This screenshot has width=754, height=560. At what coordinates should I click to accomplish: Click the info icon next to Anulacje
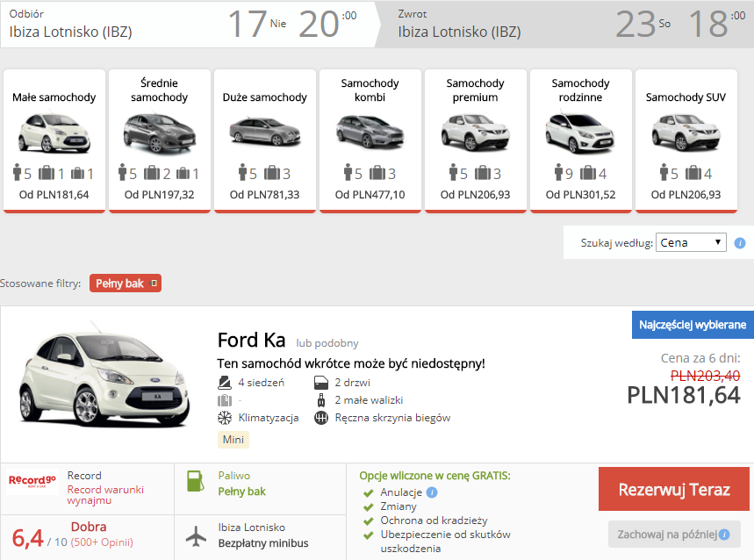pyautogui.click(x=432, y=492)
